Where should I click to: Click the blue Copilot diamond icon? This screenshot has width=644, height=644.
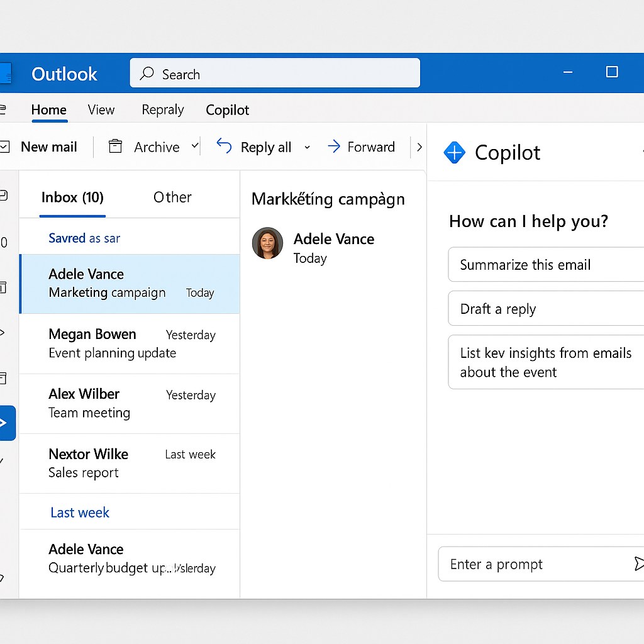click(x=454, y=152)
